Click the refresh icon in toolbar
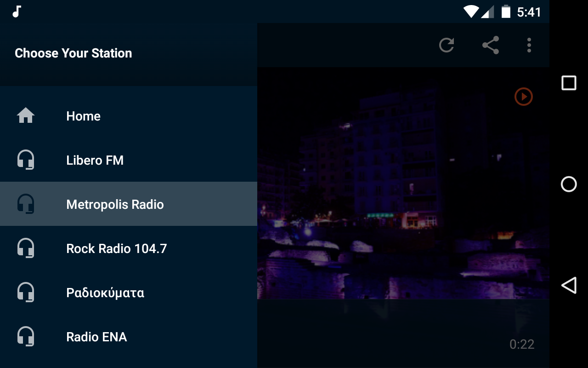 point(447,45)
